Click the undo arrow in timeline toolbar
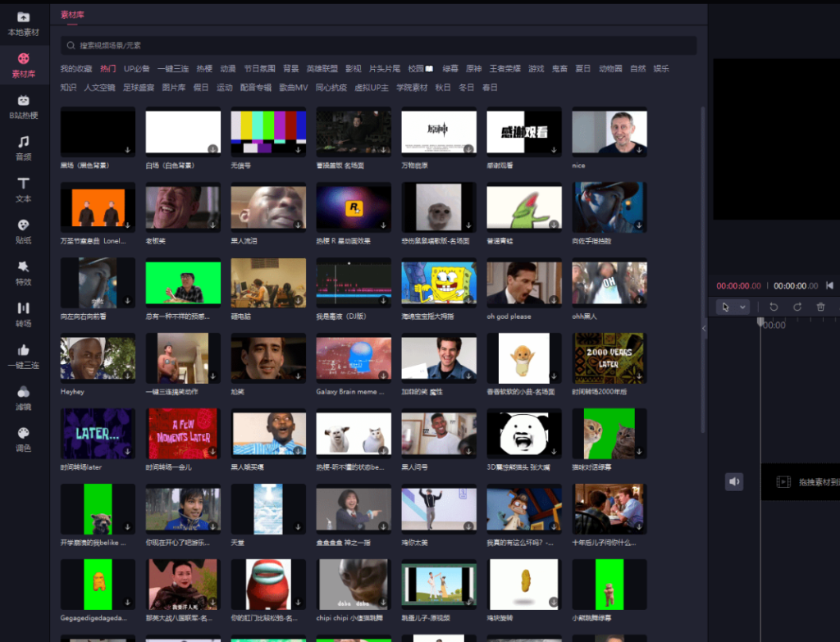 point(774,307)
